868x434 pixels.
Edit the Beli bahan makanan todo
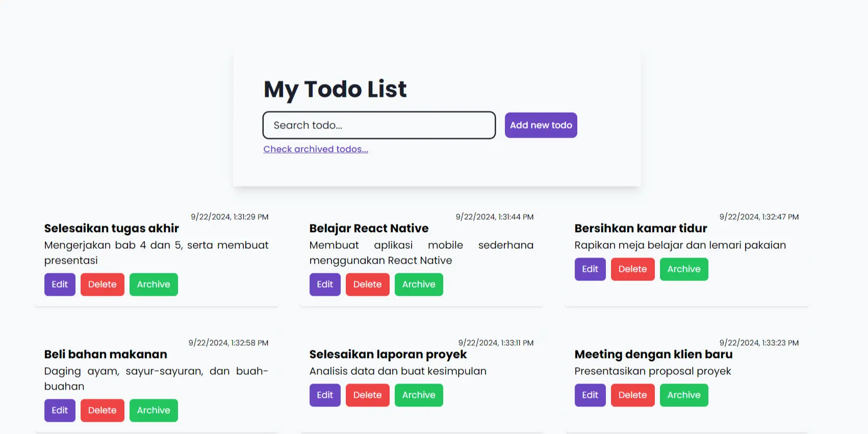click(60, 410)
